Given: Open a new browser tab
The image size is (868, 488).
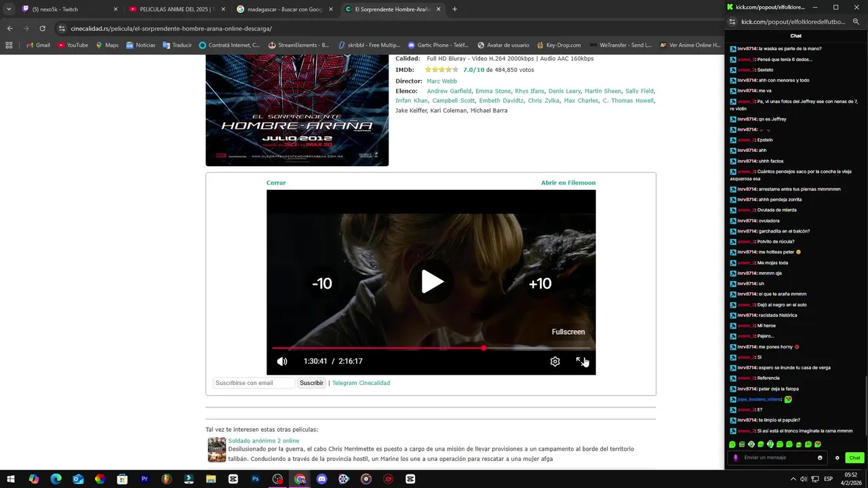Looking at the screenshot, I should point(454,9).
